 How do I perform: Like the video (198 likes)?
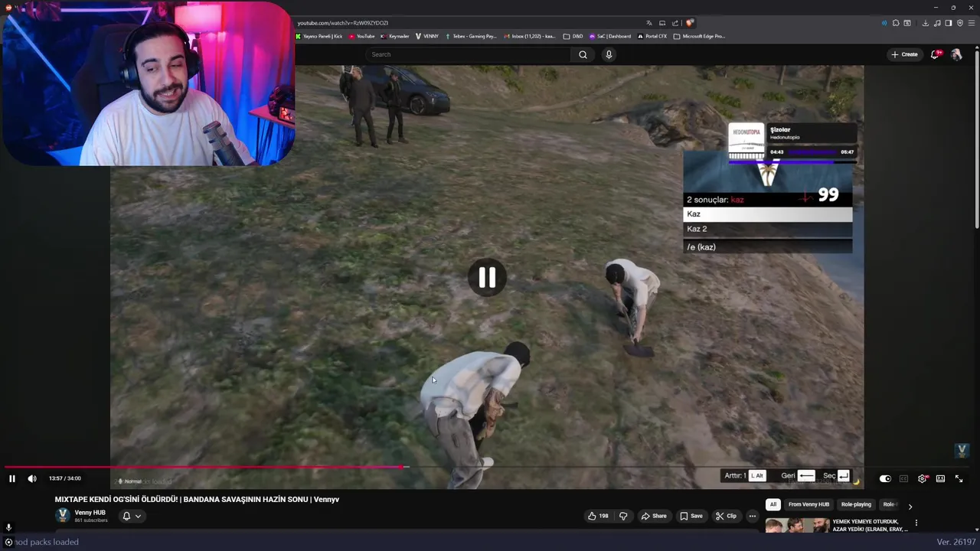tap(598, 516)
